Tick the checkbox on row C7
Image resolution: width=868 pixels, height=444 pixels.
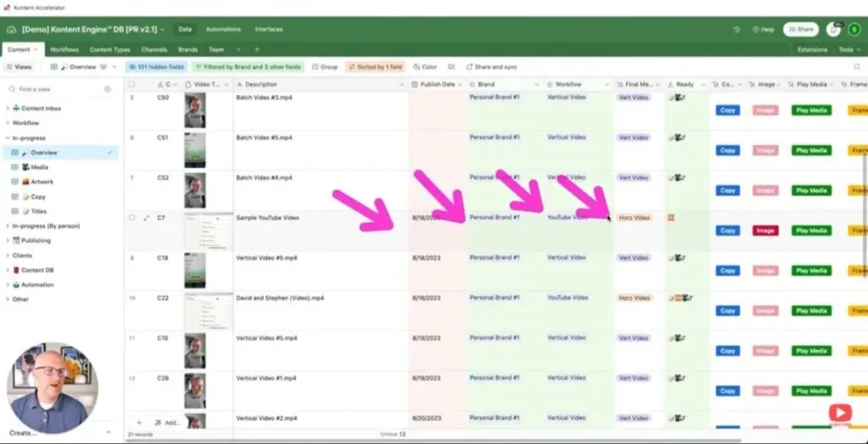pyautogui.click(x=131, y=218)
